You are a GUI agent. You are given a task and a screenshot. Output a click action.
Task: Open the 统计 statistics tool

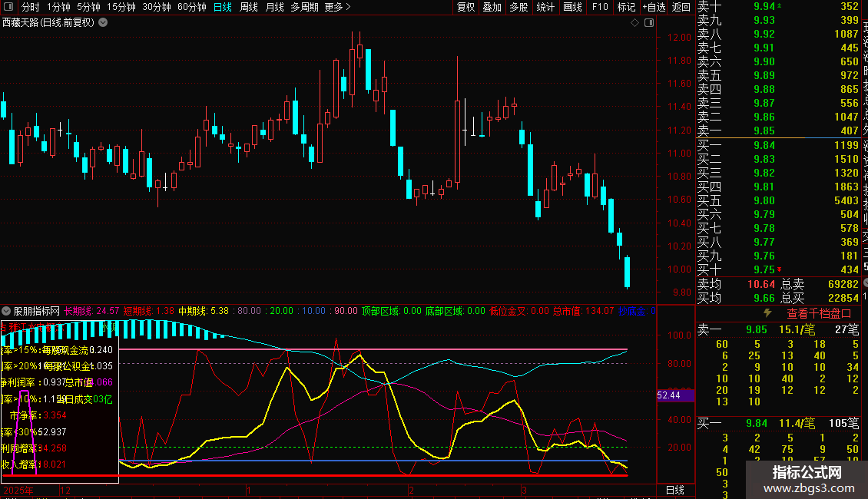[545, 7]
